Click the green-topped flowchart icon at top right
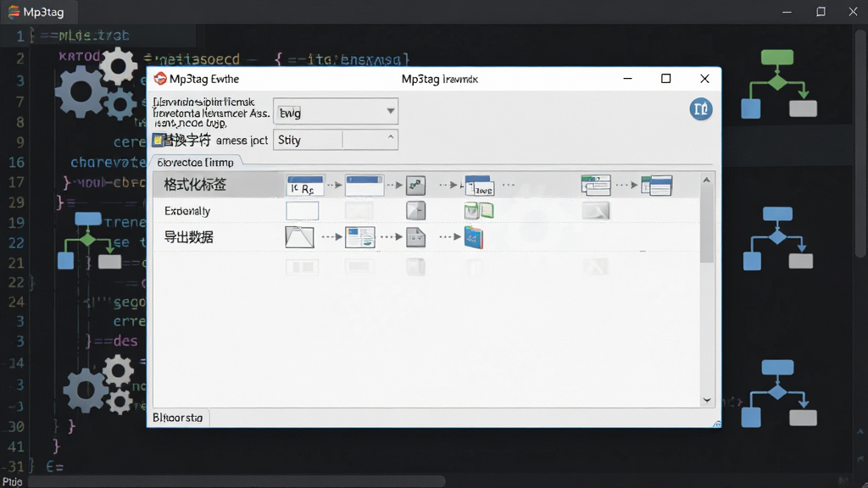This screenshot has width=868, height=488. (x=778, y=83)
